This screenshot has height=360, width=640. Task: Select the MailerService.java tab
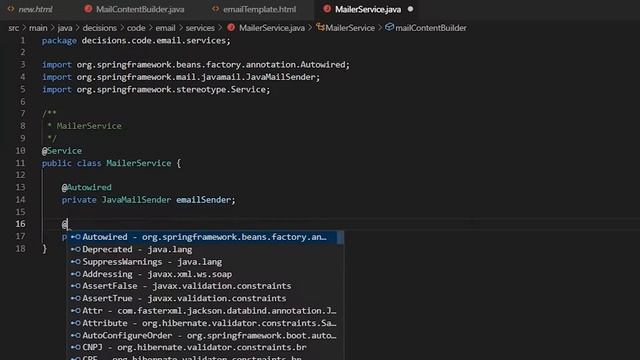(x=367, y=9)
